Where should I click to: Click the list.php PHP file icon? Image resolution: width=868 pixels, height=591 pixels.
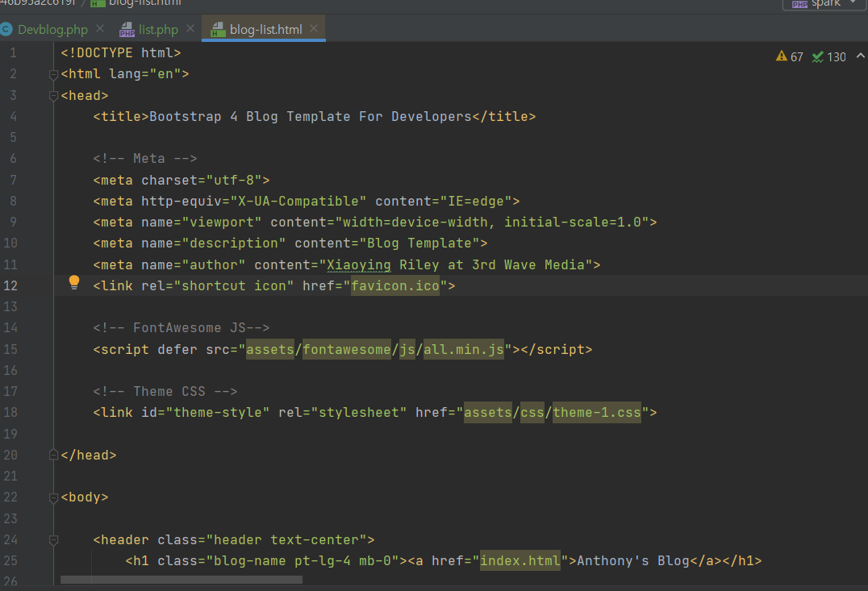127,29
